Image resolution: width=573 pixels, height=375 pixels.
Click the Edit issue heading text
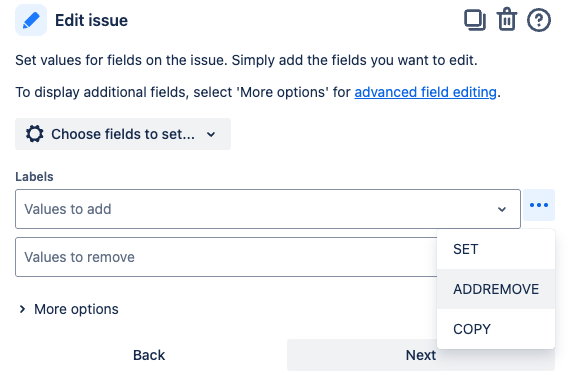(x=91, y=20)
